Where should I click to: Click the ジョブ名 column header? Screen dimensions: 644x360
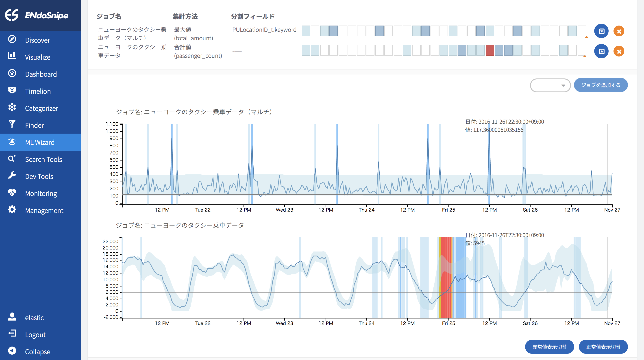(x=109, y=17)
